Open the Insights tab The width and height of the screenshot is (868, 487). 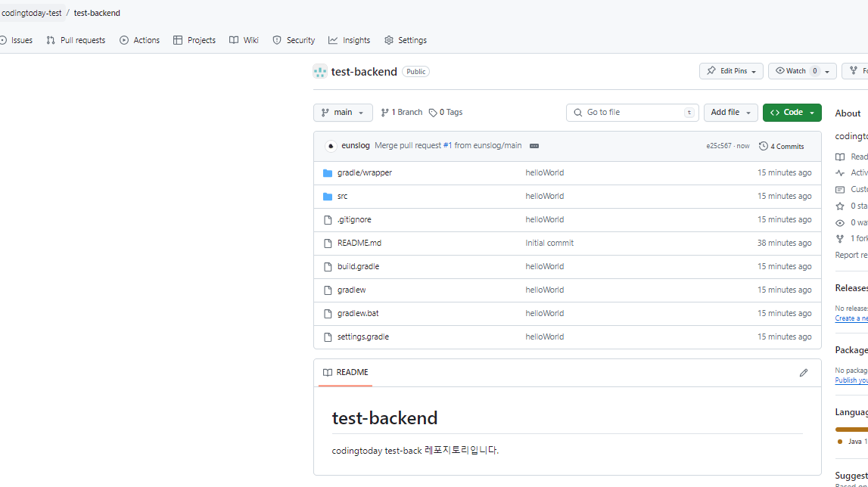click(x=350, y=40)
